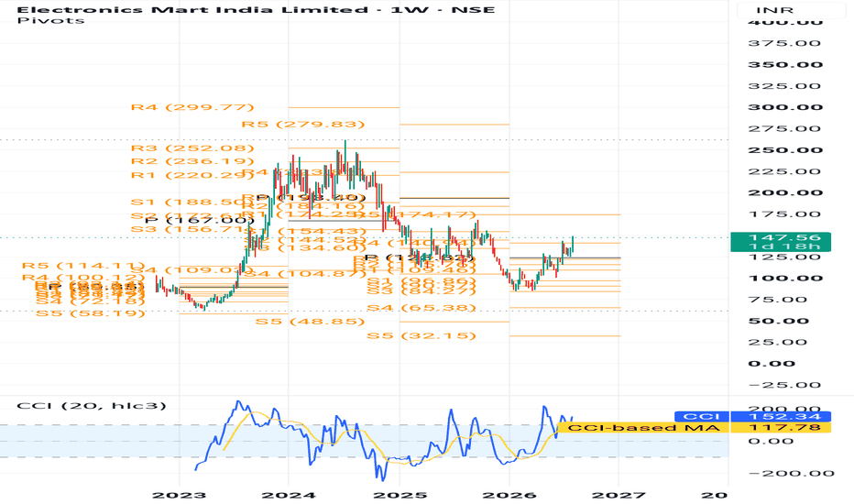This screenshot has width=854, height=504.
Task: Click 25.00 on the price axis
Action: [778, 342]
